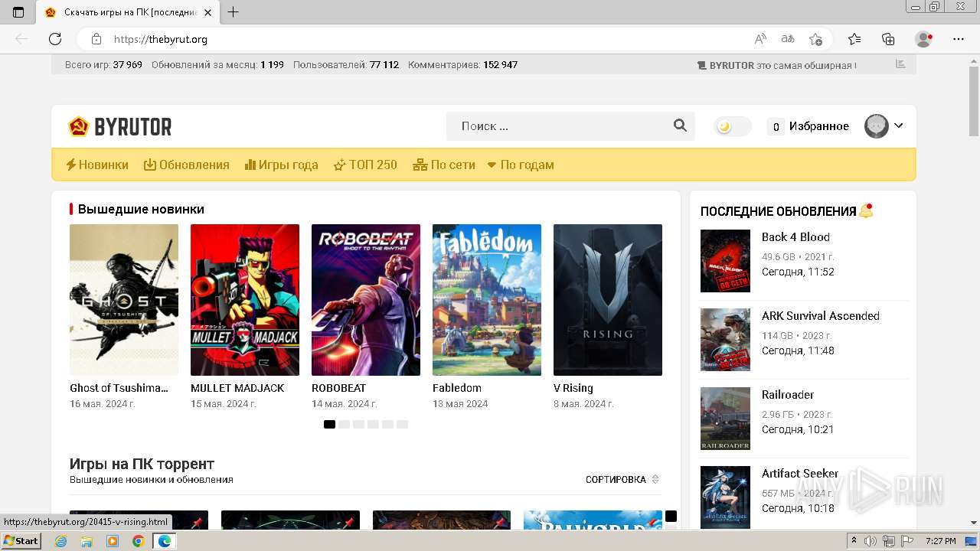Open the ARK Survival Ascended link
The width and height of the screenshot is (980, 551).
(x=821, y=316)
